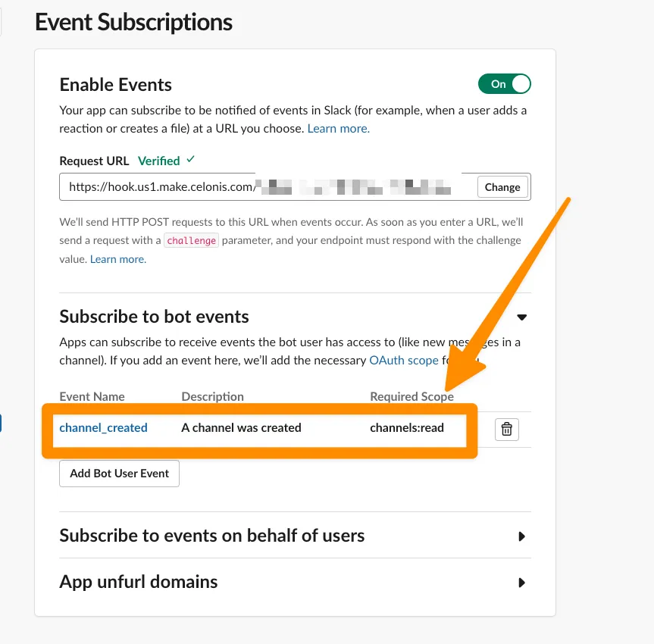This screenshot has width=654, height=644.
Task: Click the Event Subscriptions page heading
Action: coord(134,23)
